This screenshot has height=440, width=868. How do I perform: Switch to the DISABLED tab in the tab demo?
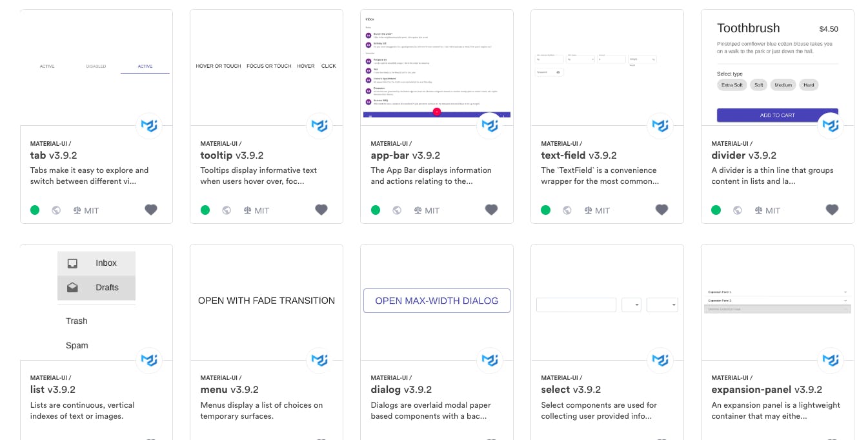click(x=96, y=66)
